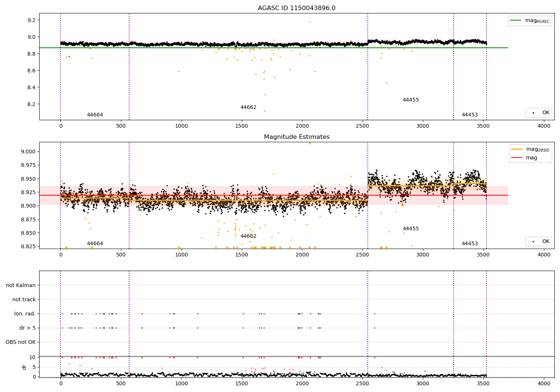The height and width of the screenshot is (392, 560).
Task: Click the orange mag OBSID legend line swatch
Action: [517, 149]
